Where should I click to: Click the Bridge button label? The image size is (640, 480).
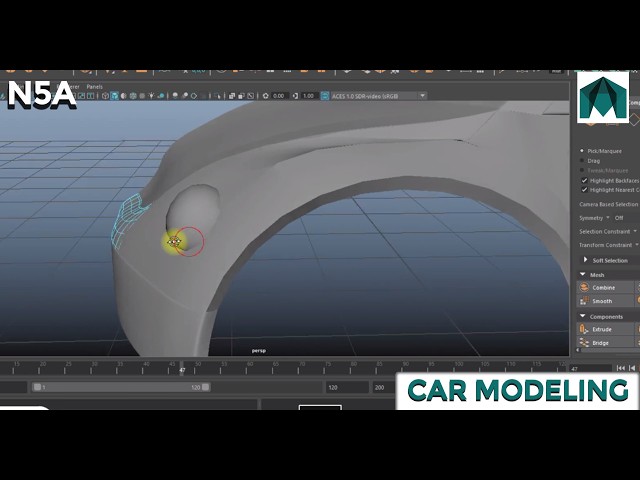600,343
